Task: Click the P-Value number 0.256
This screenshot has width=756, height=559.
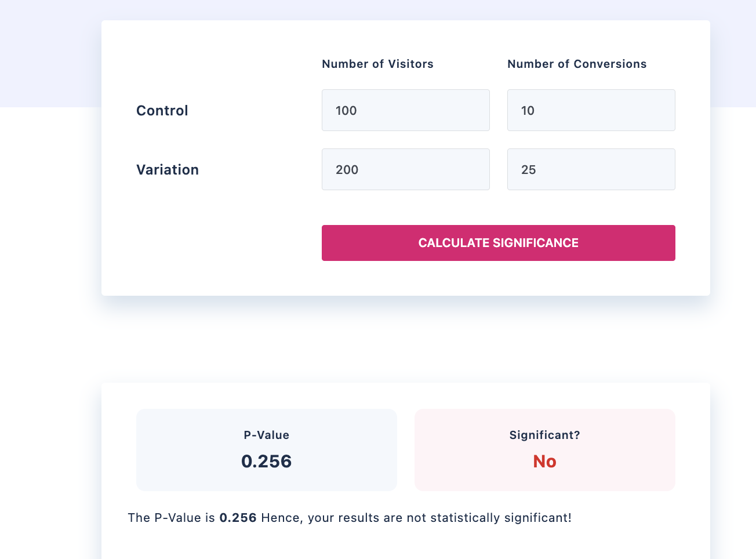Action: 266,462
